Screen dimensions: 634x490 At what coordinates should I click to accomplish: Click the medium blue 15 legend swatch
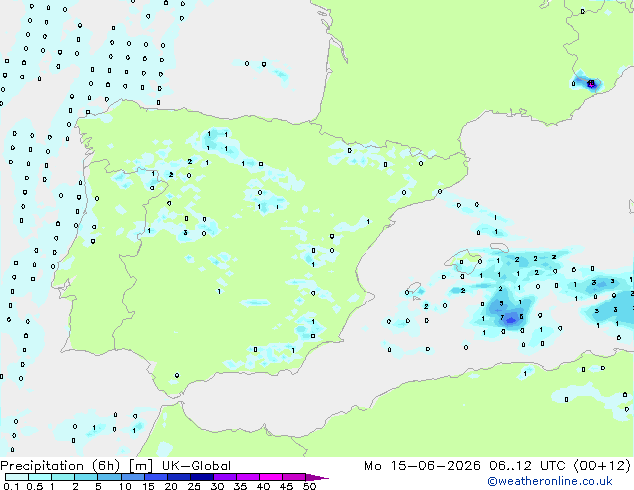click(x=156, y=477)
